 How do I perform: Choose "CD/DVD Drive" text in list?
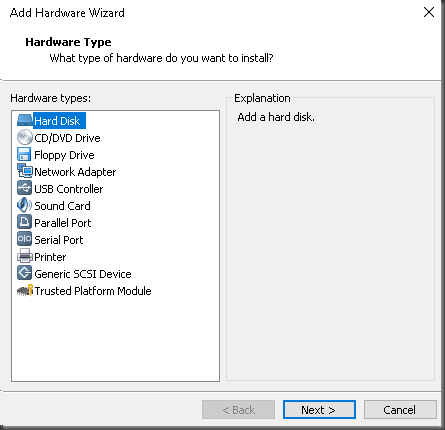[67, 138]
